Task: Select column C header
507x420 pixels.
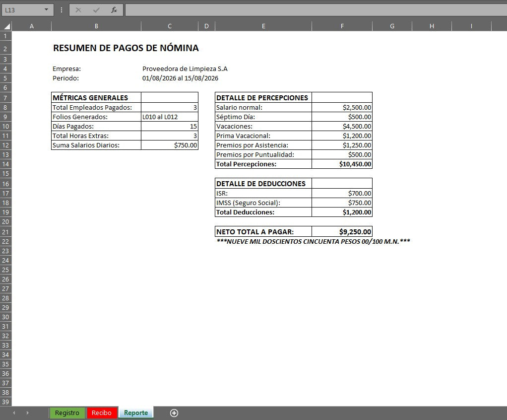Action: (170, 26)
